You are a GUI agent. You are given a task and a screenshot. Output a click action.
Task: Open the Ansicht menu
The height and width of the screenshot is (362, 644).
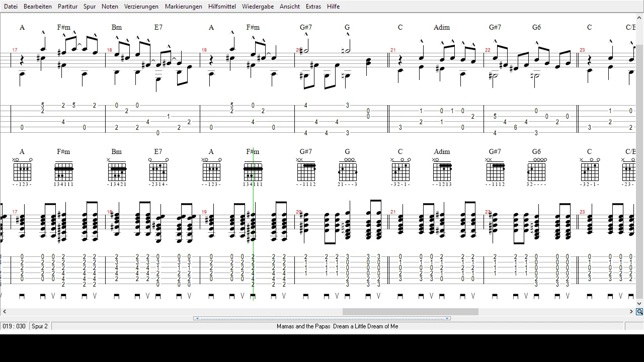[290, 7]
